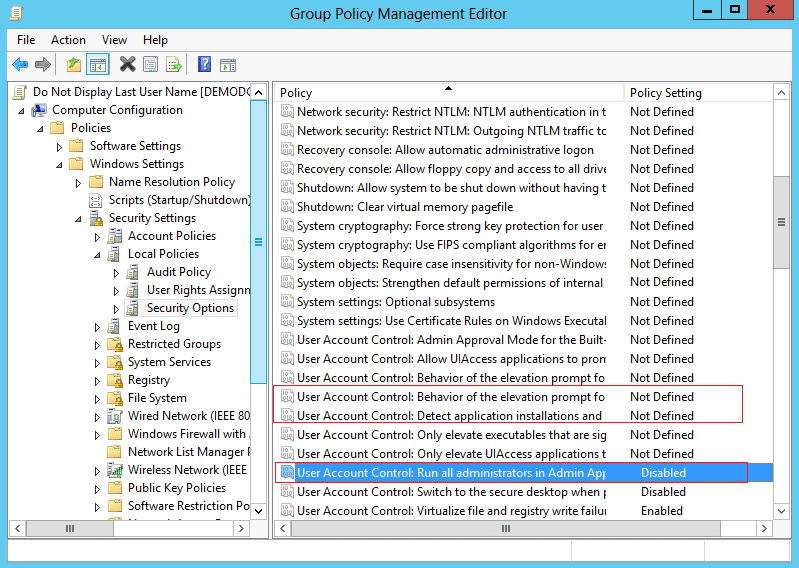This screenshot has height=568, width=799.
Task: Click the policy list scroll left arrow
Action: 283,528
